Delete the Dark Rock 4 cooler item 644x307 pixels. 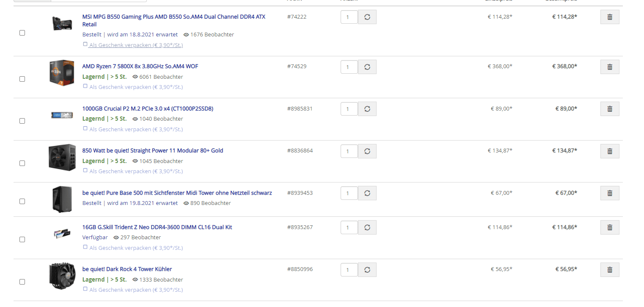609,270
